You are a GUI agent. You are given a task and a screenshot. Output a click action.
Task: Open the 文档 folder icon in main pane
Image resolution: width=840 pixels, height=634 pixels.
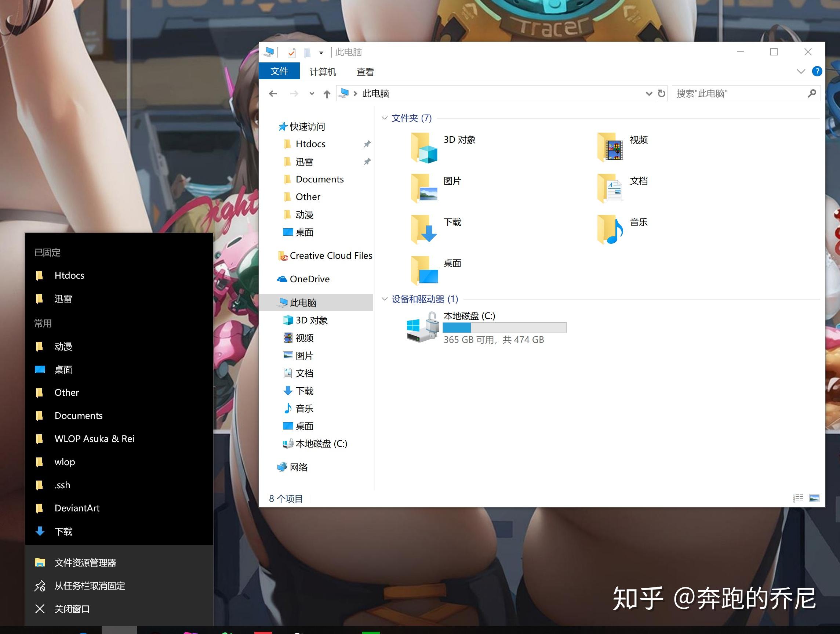tap(610, 188)
